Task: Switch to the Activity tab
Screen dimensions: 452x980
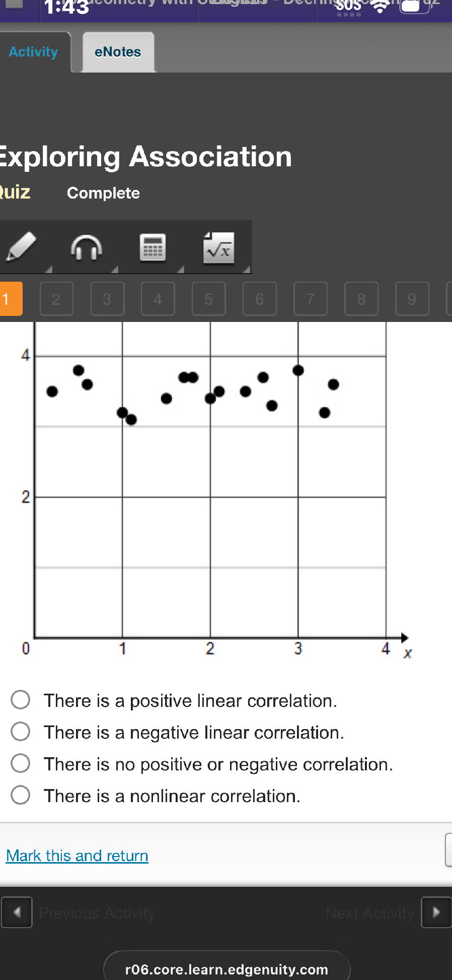Action: click(x=32, y=51)
